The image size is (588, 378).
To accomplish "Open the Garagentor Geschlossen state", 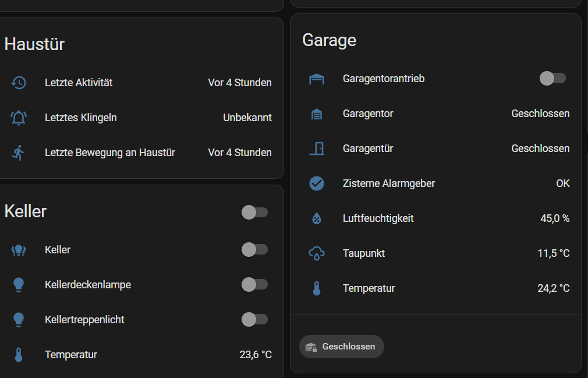I will pyautogui.click(x=540, y=114).
